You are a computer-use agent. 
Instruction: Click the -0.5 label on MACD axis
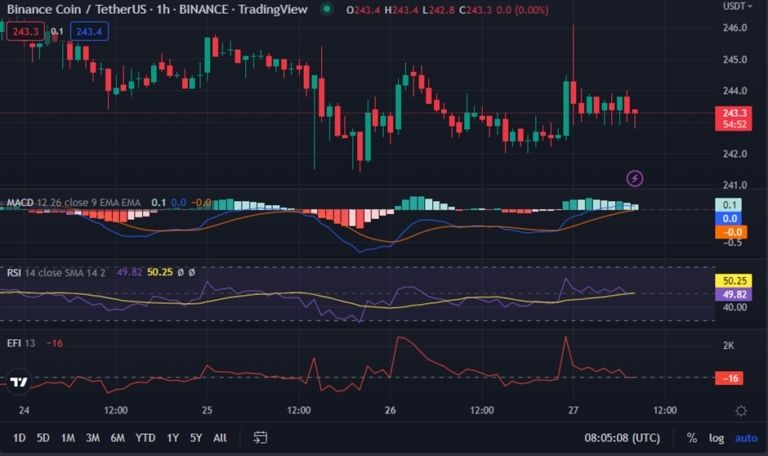[x=733, y=242]
